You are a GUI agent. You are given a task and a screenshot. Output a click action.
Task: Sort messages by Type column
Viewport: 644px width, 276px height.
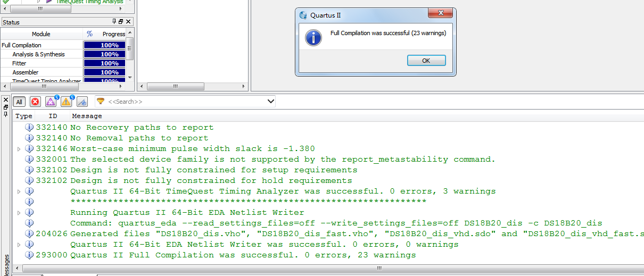[24, 116]
